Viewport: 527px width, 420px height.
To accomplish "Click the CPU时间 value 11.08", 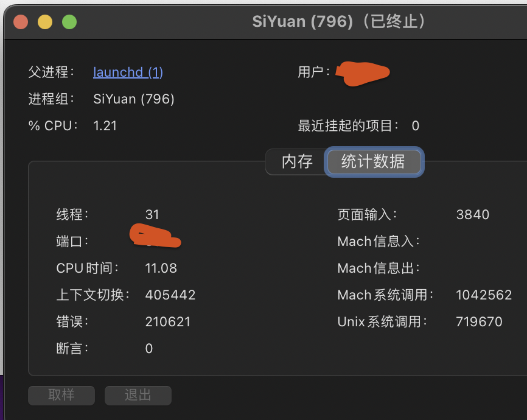I will (x=161, y=268).
